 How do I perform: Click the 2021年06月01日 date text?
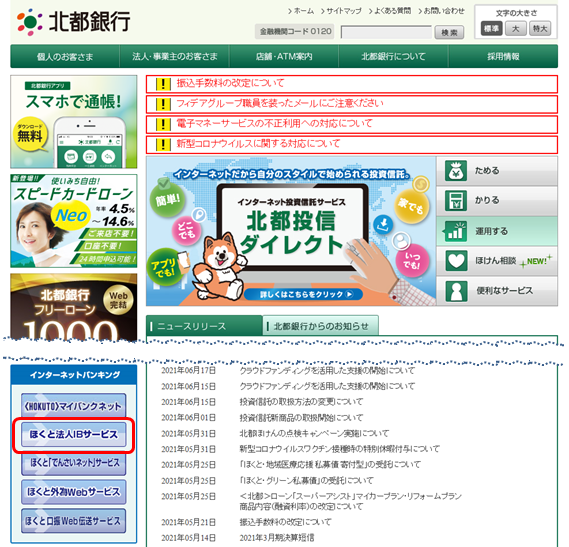(188, 418)
